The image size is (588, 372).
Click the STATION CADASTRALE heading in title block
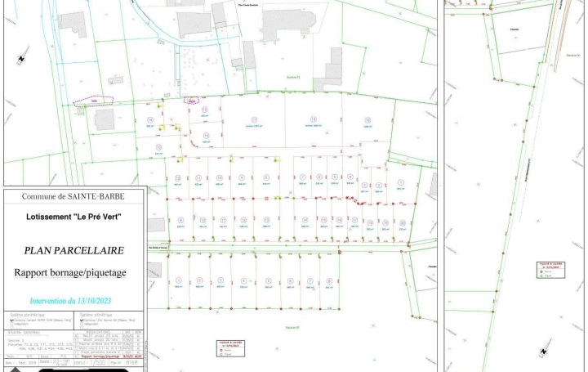[x=24, y=333]
